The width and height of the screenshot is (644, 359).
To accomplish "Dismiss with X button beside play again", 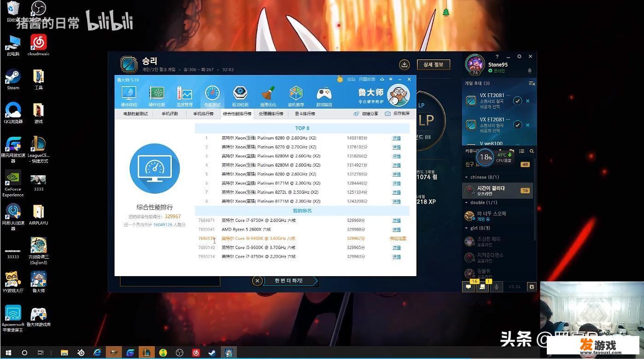I will [x=258, y=281].
